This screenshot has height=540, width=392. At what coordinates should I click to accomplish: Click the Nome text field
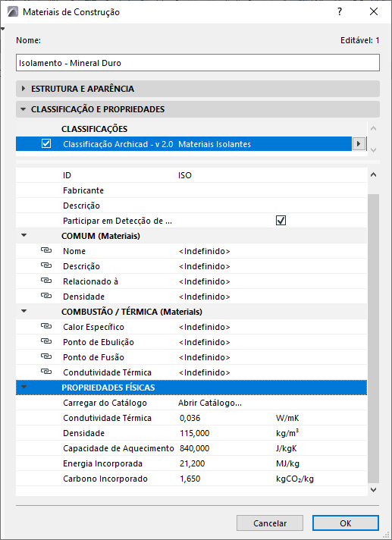click(x=198, y=63)
